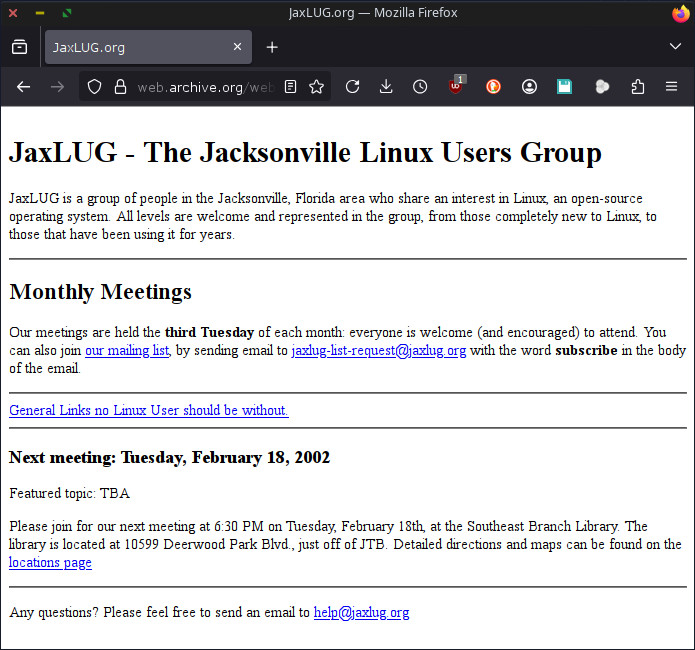This screenshot has width=695, height=650.
Task: Select the JaxLUG.org tab
Action: pos(148,47)
